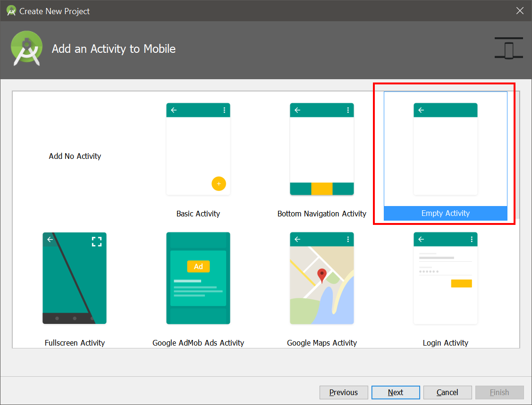Viewport: 532px width, 405px height.
Task: Click the red map pin in Google Maps preview
Action: point(321,275)
